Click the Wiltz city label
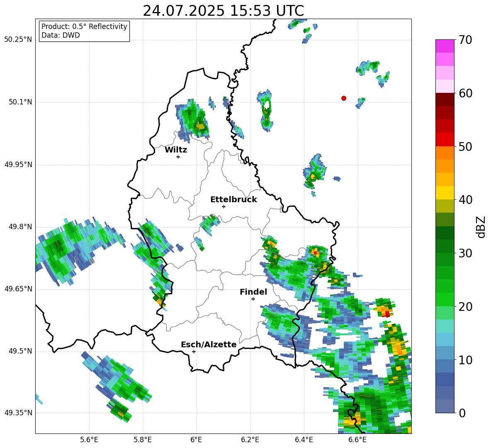Screen dimensions: 491x448 click(x=176, y=150)
